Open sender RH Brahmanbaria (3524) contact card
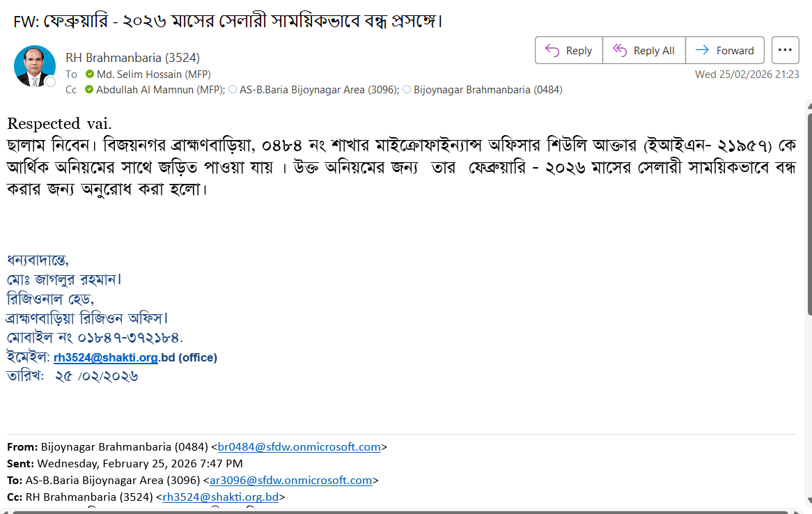 [132, 58]
